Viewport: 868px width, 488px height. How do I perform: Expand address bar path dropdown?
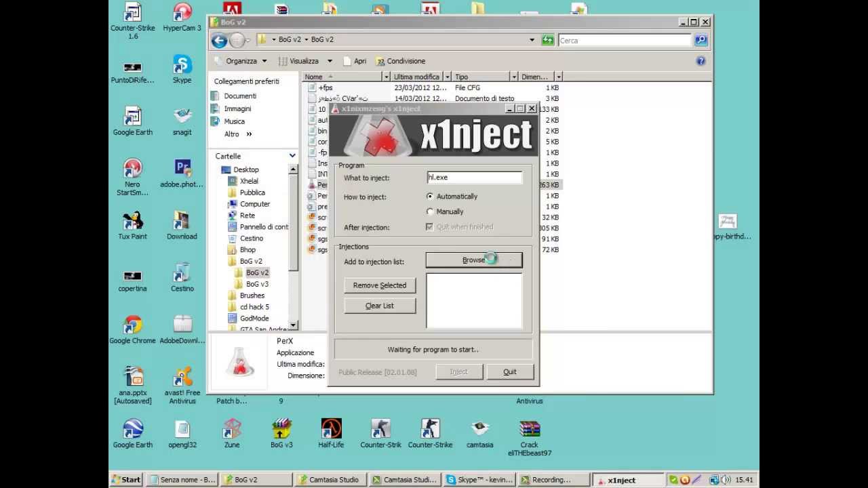tap(532, 40)
